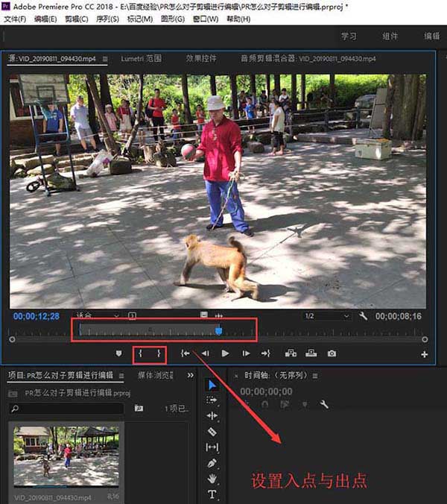Select the VID_20190811_094430.mp4 clip thumbnail
Screen dimensions: 447x504
point(66,456)
